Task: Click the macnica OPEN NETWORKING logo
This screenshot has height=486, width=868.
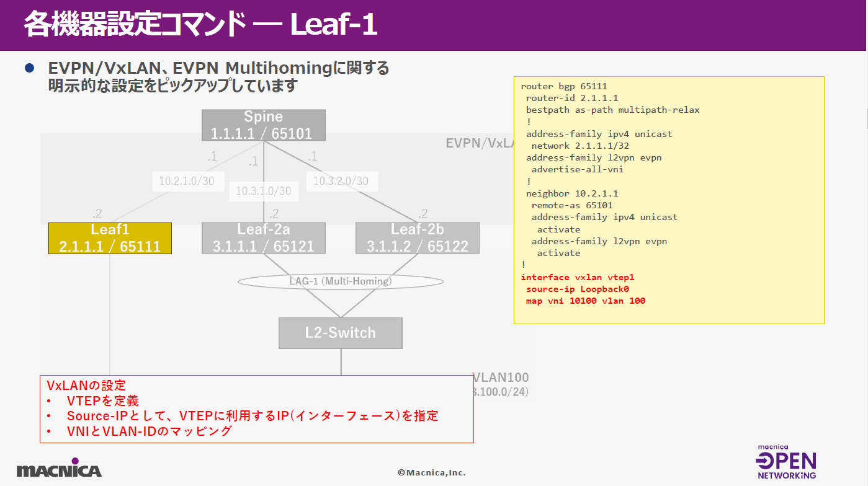Action: tap(786, 461)
